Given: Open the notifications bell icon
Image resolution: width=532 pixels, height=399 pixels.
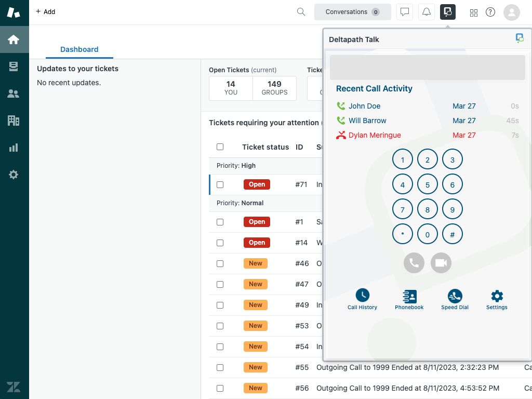Looking at the screenshot, I should [x=426, y=12].
